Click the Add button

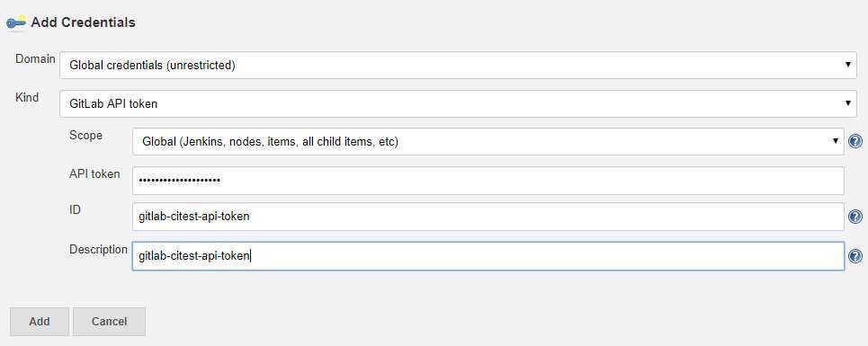click(x=40, y=322)
